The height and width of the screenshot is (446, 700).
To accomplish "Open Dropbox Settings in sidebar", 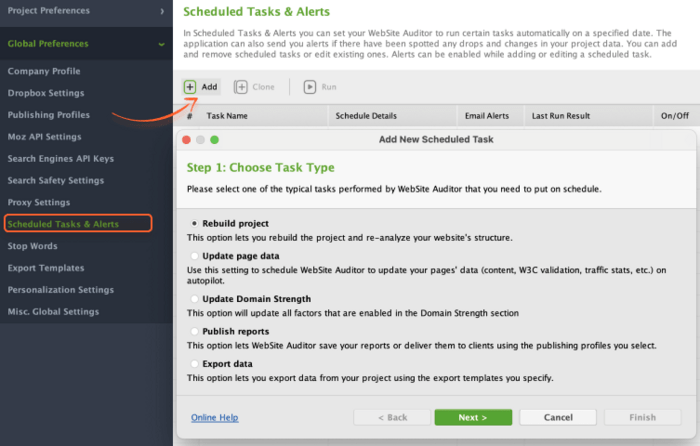I will (46, 93).
